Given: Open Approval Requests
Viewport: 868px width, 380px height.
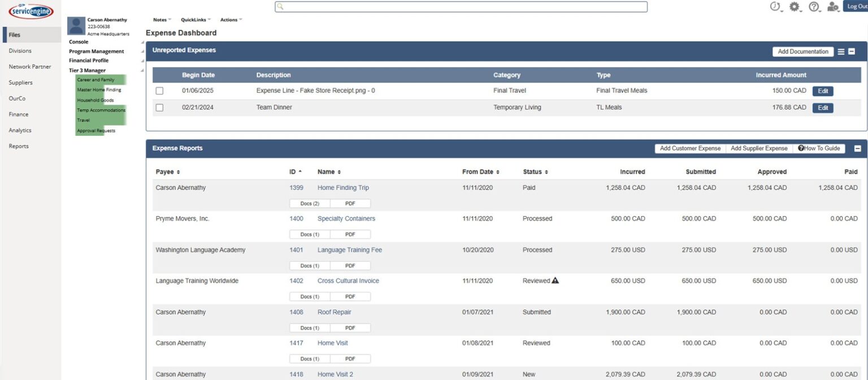Looking at the screenshot, I should click(96, 131).
